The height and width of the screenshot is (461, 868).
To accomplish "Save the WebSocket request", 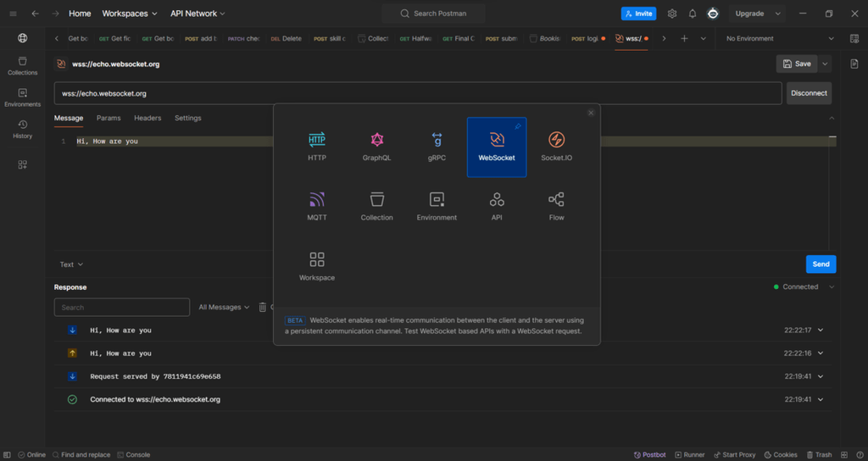I will tap(797, 64).
